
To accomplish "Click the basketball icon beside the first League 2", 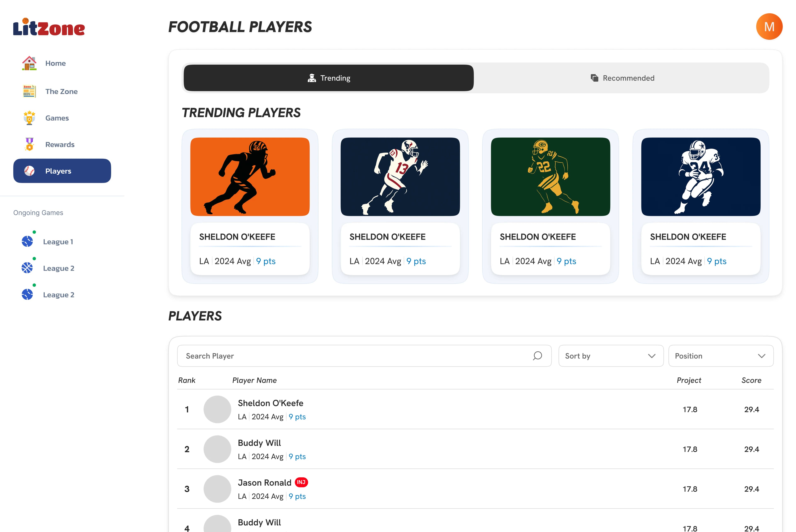I will [27, 268].
